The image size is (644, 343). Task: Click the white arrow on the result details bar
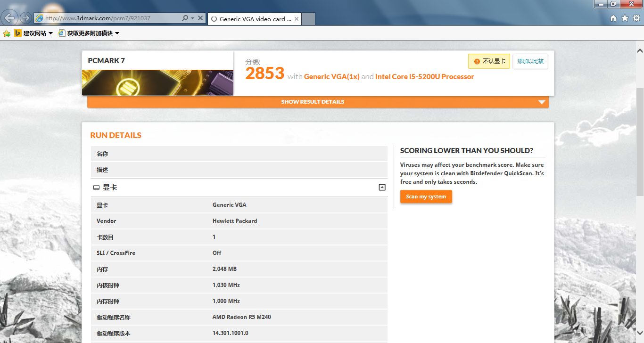click(542, 102)
